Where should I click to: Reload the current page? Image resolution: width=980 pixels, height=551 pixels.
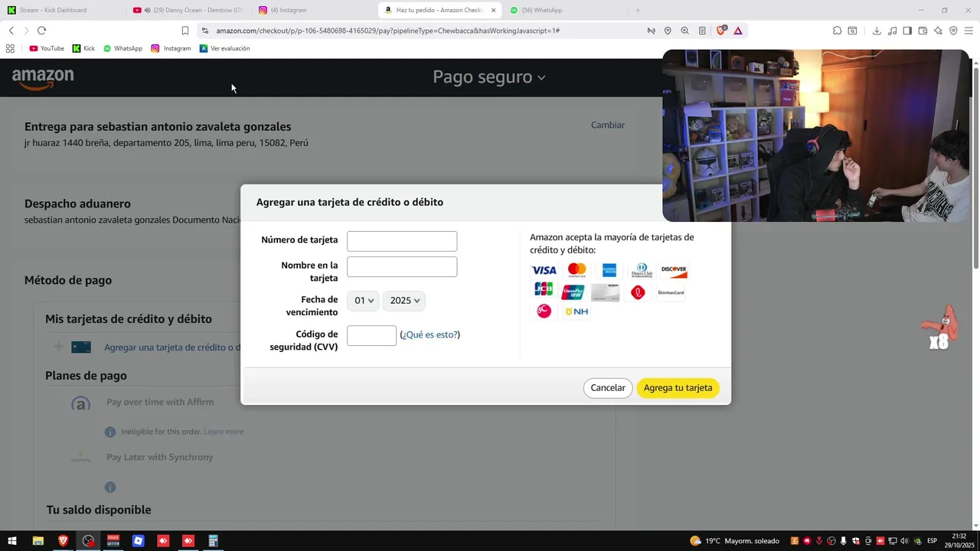point(41,31)
